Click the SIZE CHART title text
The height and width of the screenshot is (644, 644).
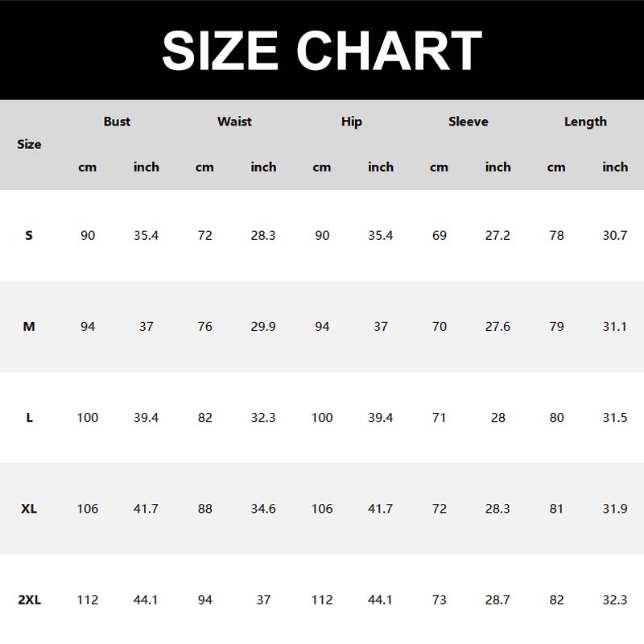pos(322,50)
